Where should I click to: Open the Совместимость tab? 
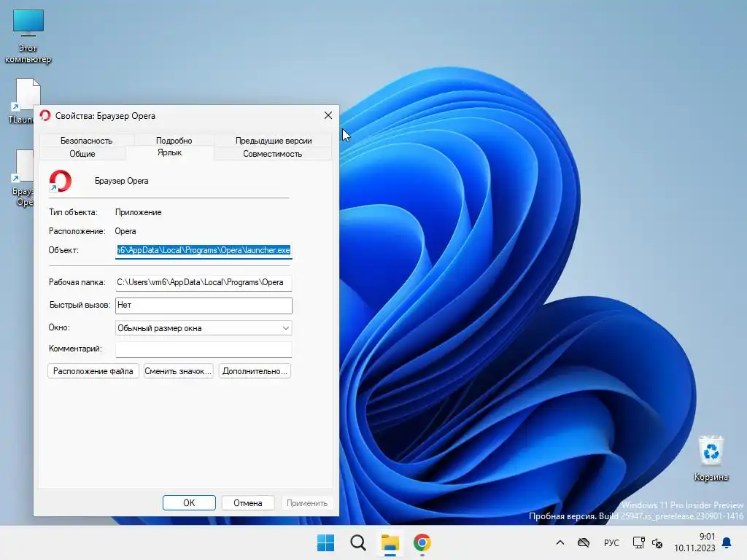click(273, 154)
